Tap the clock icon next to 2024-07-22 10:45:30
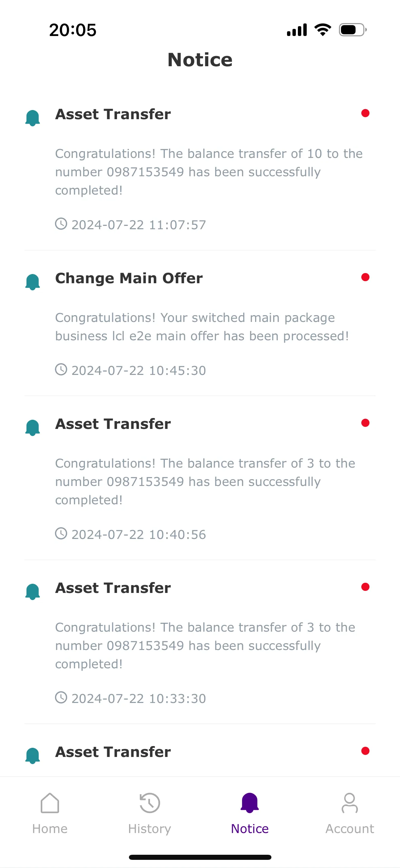This screenshot has width=400, height=868. 61,369
